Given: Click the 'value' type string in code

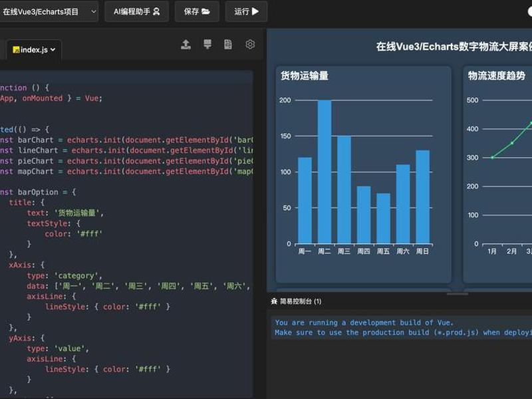Looking at the screenshot, I should click(x=70, y=348).
